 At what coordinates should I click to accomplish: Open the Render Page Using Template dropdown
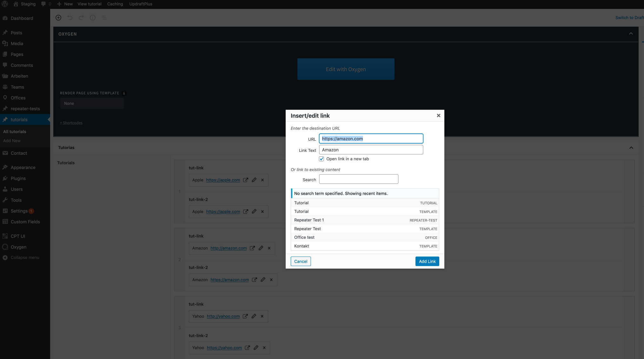(x=92, y=104)
